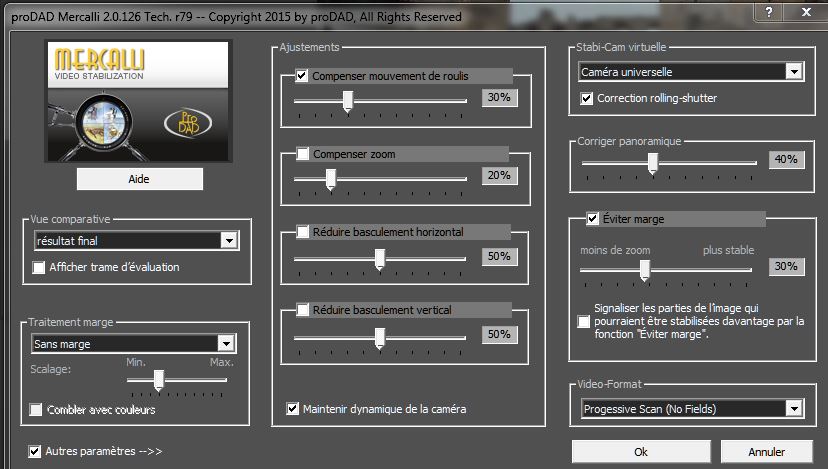Click the Corriger panoramique slider thumb
This screenshot has height=469, width=828.
coord(653,163)
